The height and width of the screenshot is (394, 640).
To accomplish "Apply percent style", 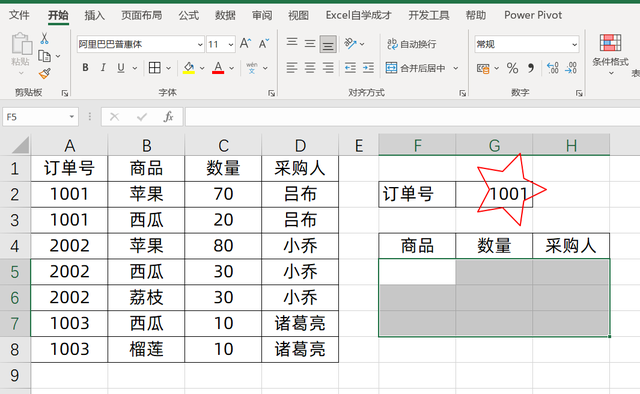I will 512,68.
